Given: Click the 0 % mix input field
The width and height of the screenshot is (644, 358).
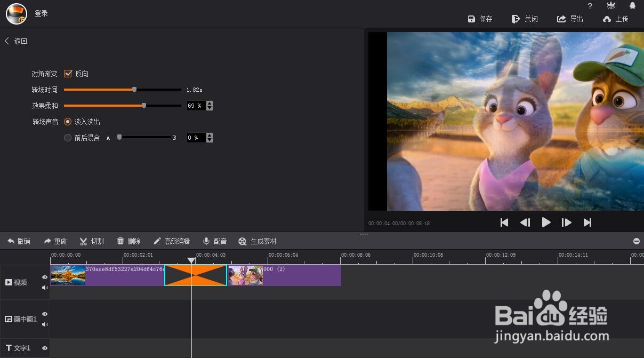Looking at the screenshot, I should click(196, 138).
